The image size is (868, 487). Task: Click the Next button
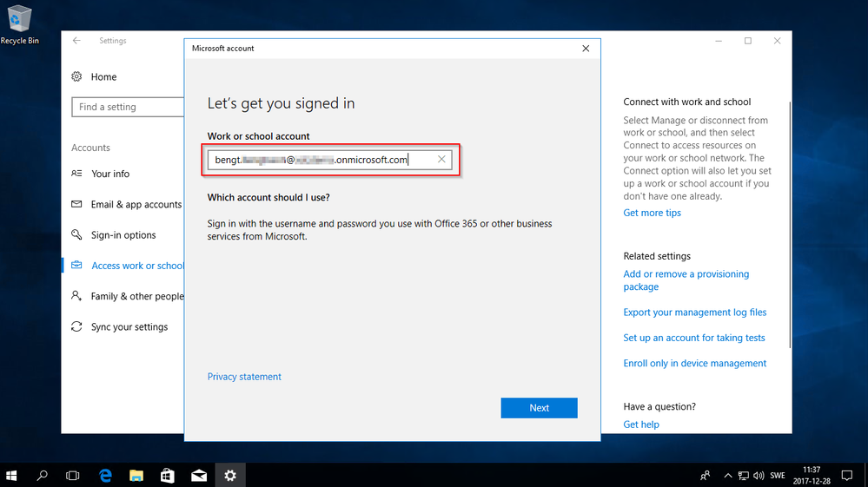click(x=540, y=408)
